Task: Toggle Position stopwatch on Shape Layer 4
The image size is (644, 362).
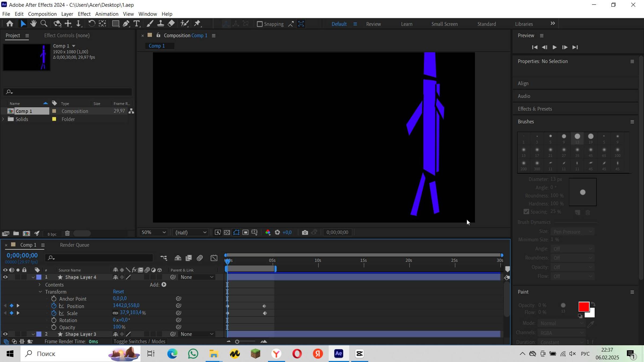Action: 54,306
